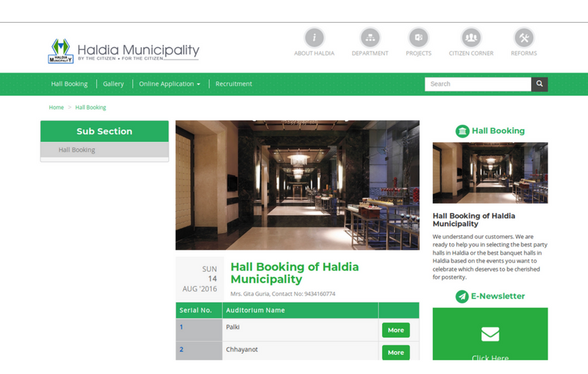
Task: Open the Recruitment menu item
Action: [x=234, y=84]
